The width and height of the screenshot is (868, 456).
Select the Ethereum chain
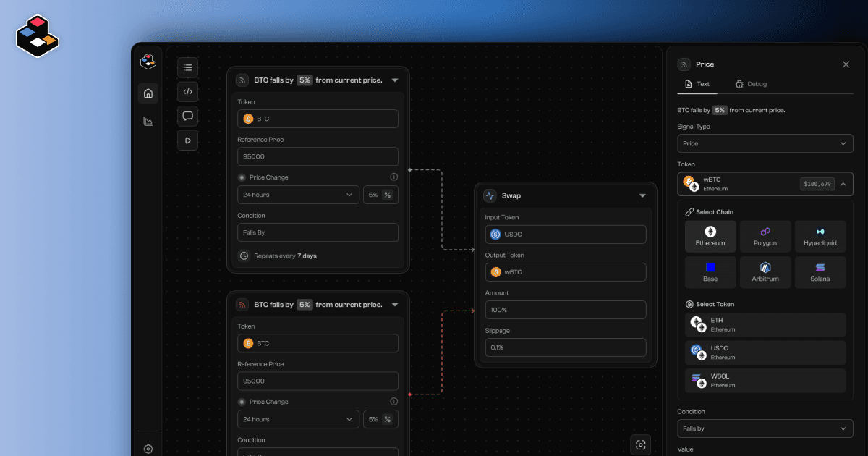click(x=710, y=237)
